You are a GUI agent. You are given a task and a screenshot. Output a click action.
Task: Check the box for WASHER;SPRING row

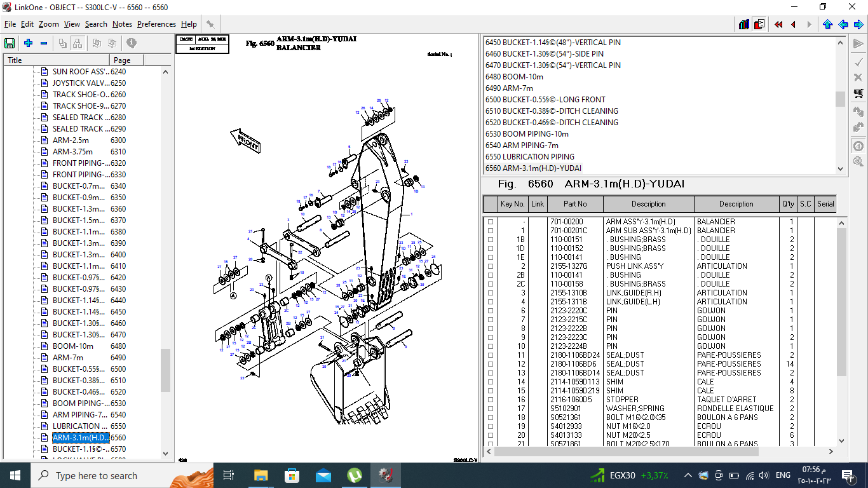point(491,409)
